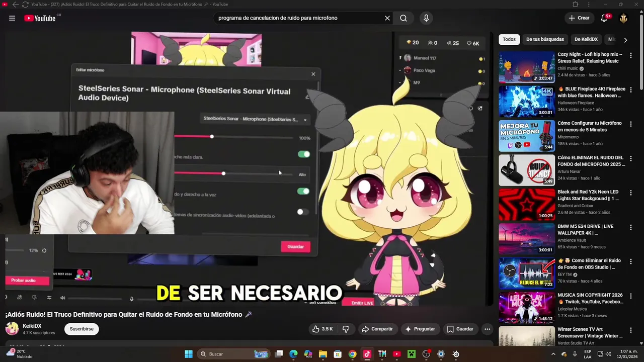Image resolution: width=644 pixels, height=362 pixels.
Task: Go back with the browser back arrow
Action: point(15,5)
